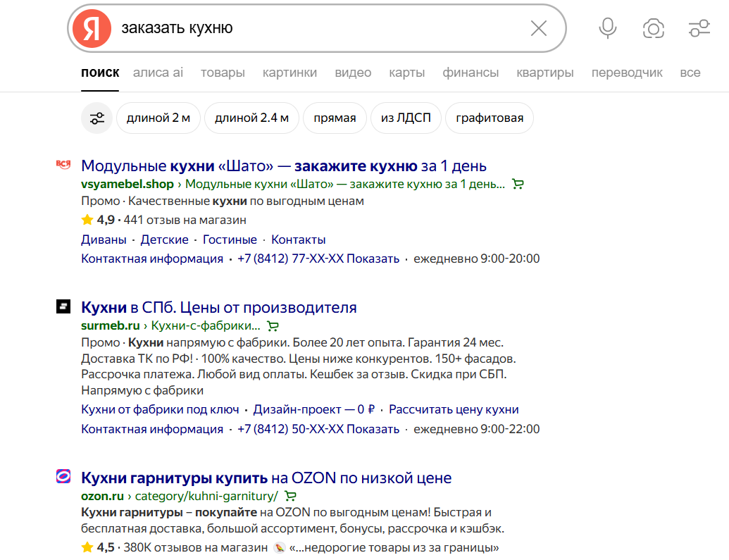Open the "товары" tab
This screenshot has height=560, width=729.
tap(223, 73)
